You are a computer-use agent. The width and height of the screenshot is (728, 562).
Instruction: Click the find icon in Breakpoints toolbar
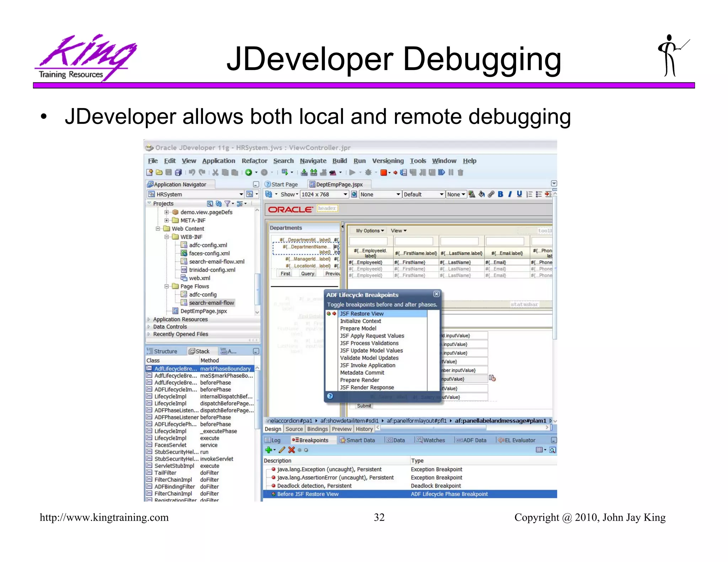click(x=552, y=450)
